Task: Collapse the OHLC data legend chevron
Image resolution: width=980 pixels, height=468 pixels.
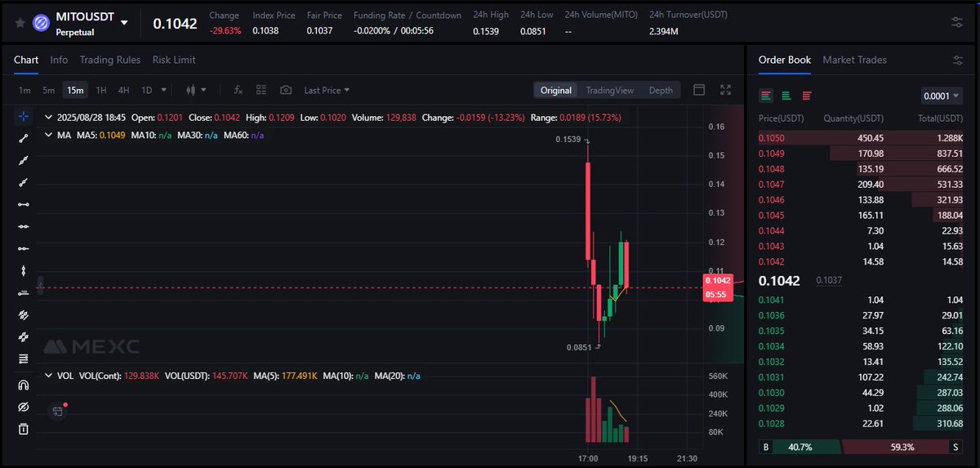Action: tap(48, 118)
